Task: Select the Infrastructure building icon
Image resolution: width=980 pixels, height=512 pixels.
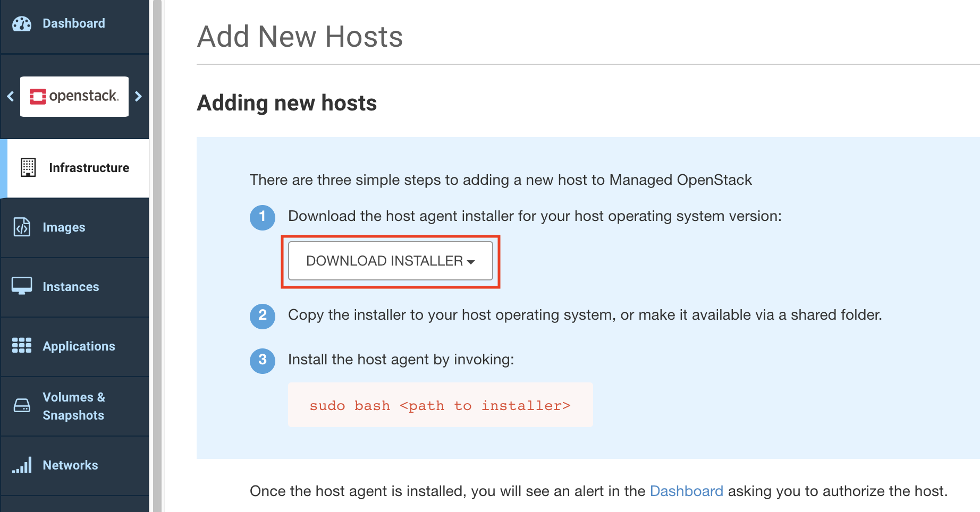Action: pyautogui.click(x=28, y=167)
